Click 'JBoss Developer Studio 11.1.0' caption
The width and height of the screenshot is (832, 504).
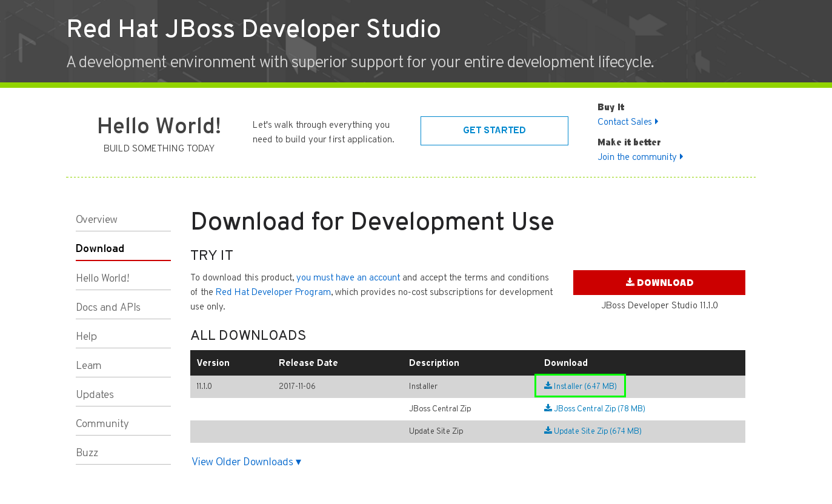(x=659, y=305)
